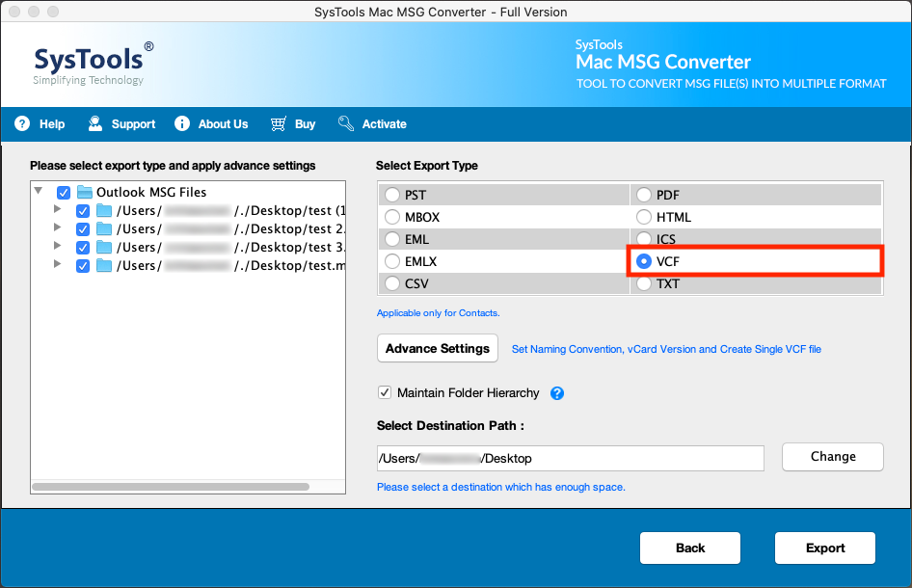Uncheck the Desktop/test 2. folder checkbox

point(83,229)
